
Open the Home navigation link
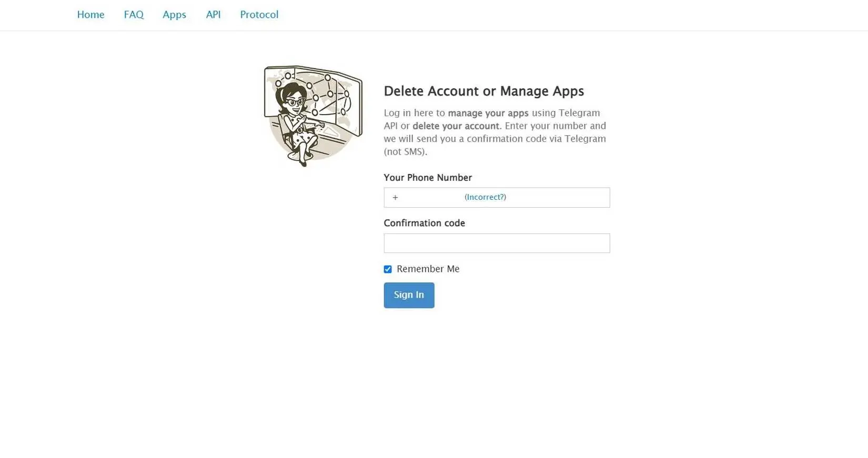90,15
